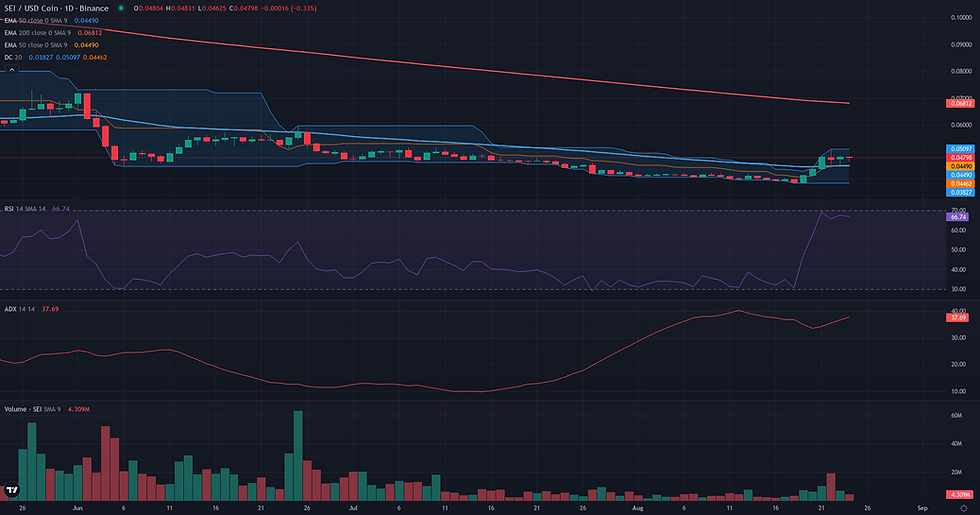The height and width of the screenshot is (515, 980).
Task: Click the red 0.06812 price axis tag
Action: pos(960,103)
